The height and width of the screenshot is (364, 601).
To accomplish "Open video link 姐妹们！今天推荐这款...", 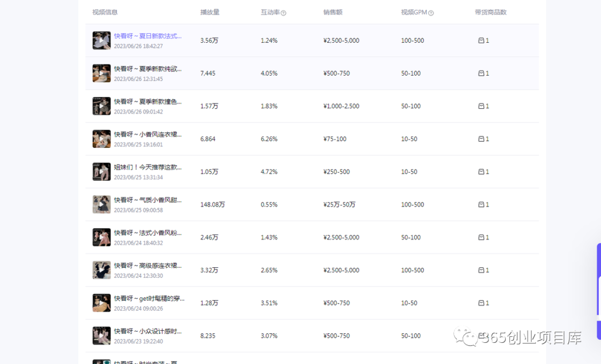I will (x=147, y=167).
